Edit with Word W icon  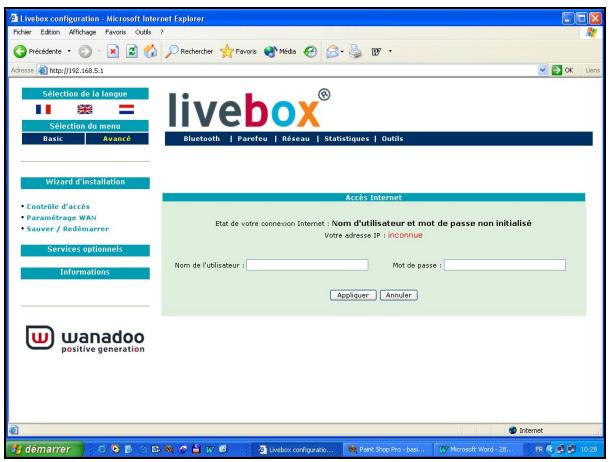[376, 51]
